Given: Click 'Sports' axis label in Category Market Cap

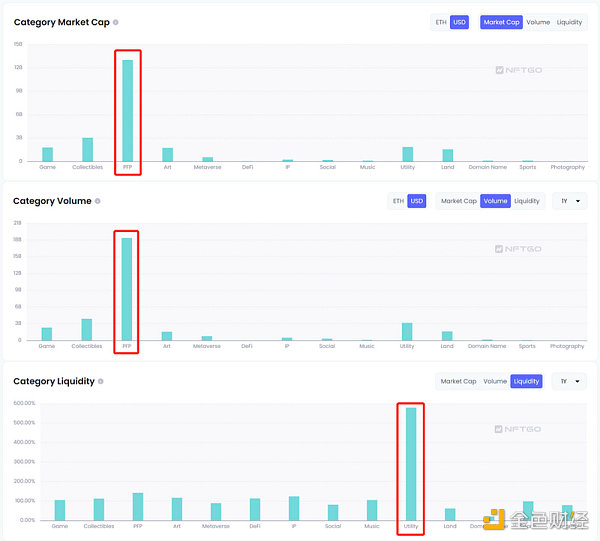Looking at the screenshot, I should [528, 167].
